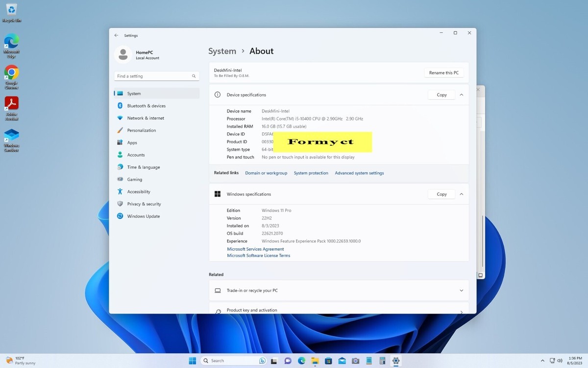
Task: Open Task View from the taskbar
Action: 274,361
